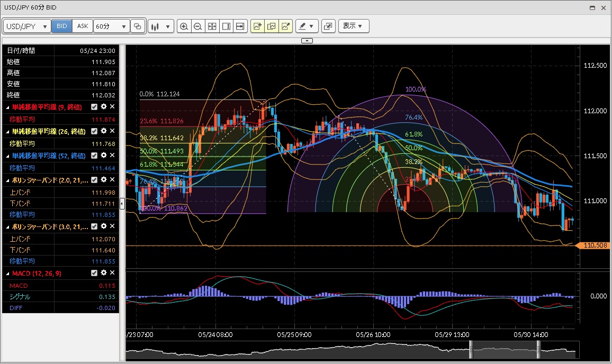The height and width of the screenshot is (364, 612).
Task: Click the left handle of the range slider
Action: (471, 350)
